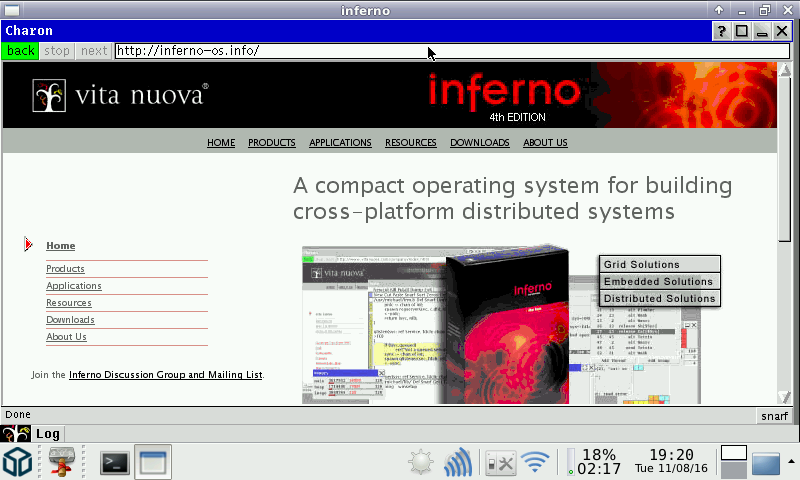This screenshot has height=480, width=800.
Task: Open Inferno Discussion Group and Mailing List link
Action: click(x=165, y=375)
